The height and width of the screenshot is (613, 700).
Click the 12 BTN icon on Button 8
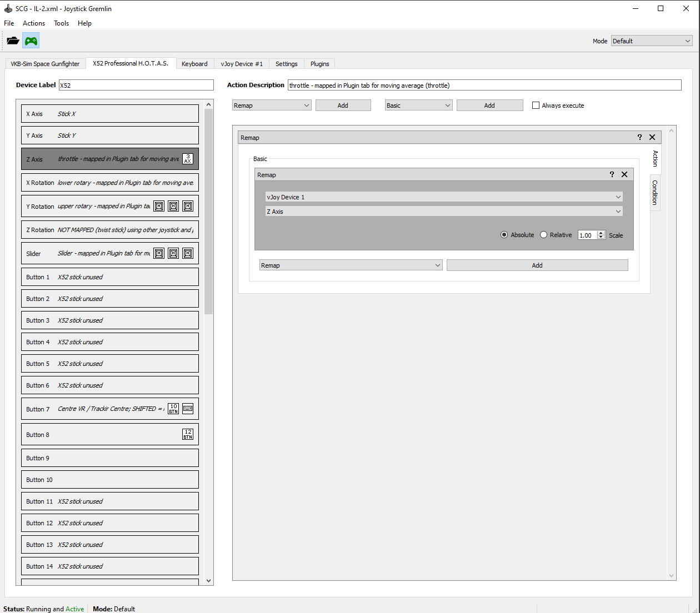click(x=188, y=434)
